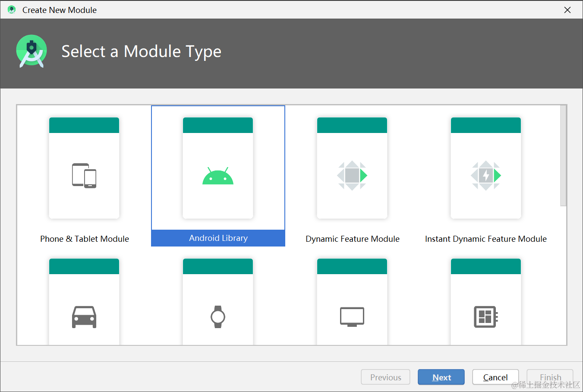Pick the Android TV module icon
This screenshot has width=583, height=392.
pos(352,317)
